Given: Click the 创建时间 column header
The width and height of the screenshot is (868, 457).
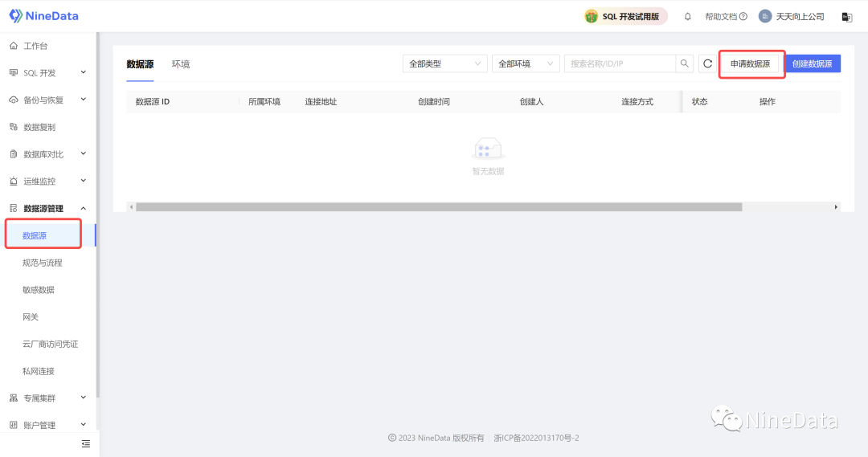Looking at the screenshot, I should coord(434,102).
